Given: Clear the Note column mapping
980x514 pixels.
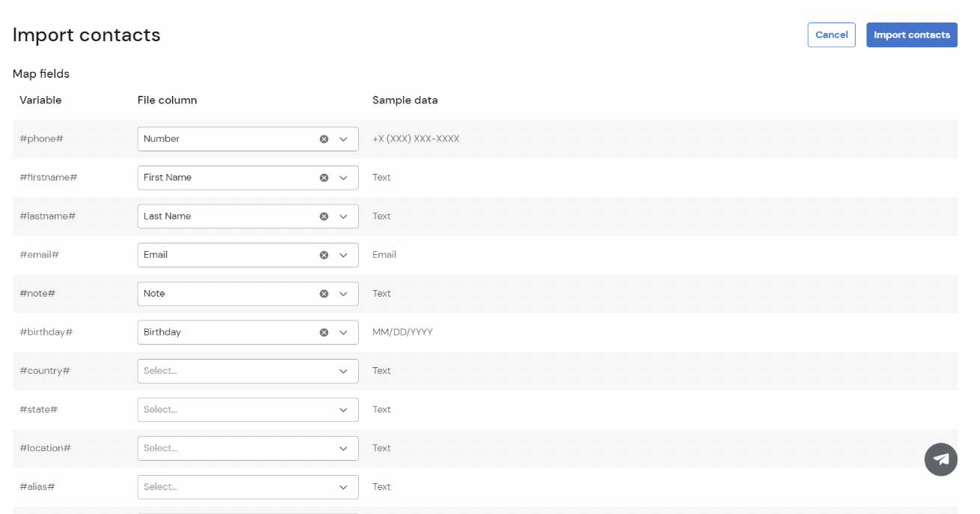Looking at the screenshot, I should 324,293.
